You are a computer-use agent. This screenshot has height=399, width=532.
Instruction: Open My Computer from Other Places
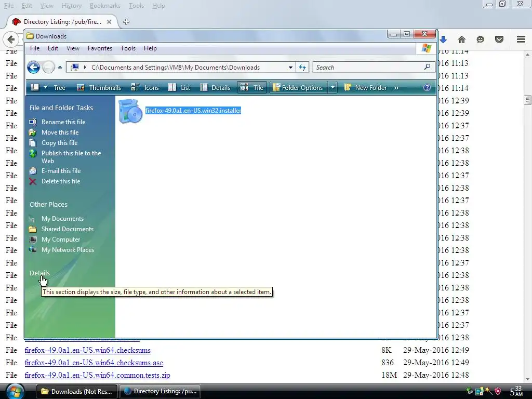pos(61,240)
